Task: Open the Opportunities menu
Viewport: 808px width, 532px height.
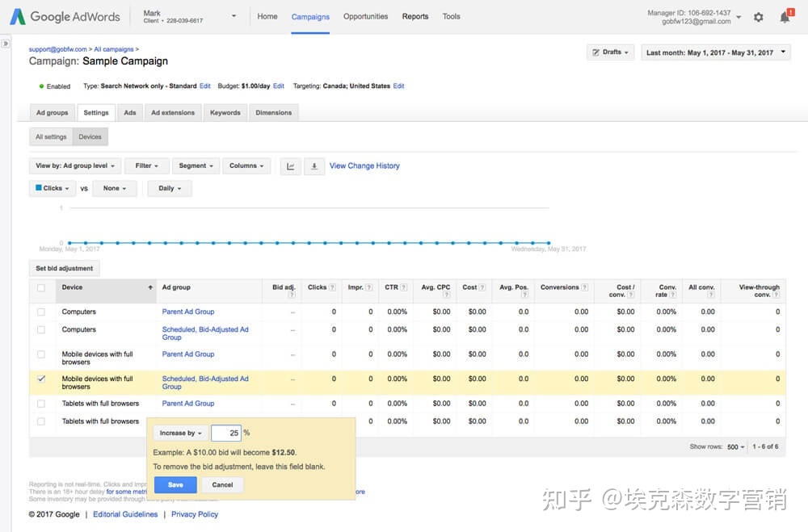Action: click(x=365, y=17)
